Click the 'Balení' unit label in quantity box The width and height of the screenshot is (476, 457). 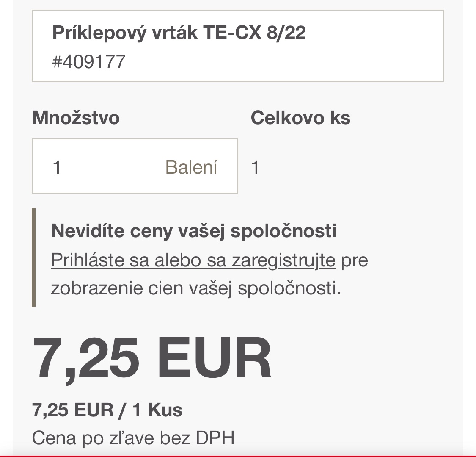coord(191,167)
